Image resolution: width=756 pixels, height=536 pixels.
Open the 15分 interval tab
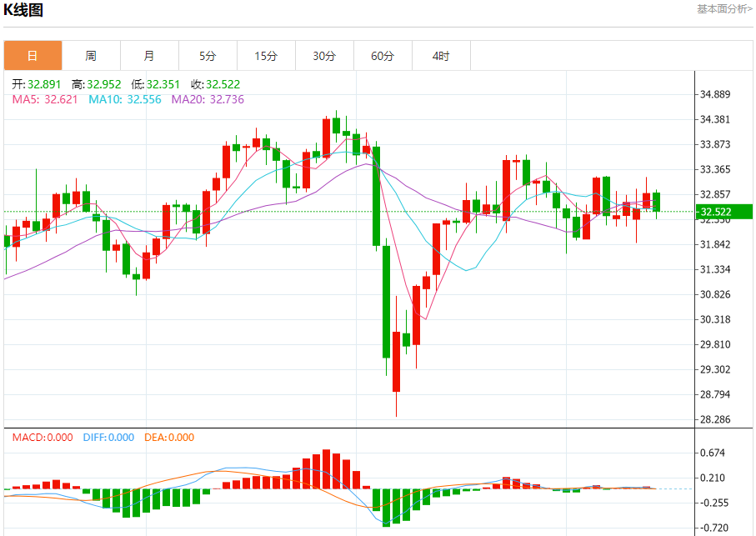click(266, 56)
